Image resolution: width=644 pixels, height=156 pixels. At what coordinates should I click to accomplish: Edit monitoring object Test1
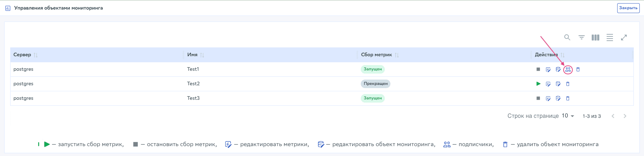tap(558, 69)
